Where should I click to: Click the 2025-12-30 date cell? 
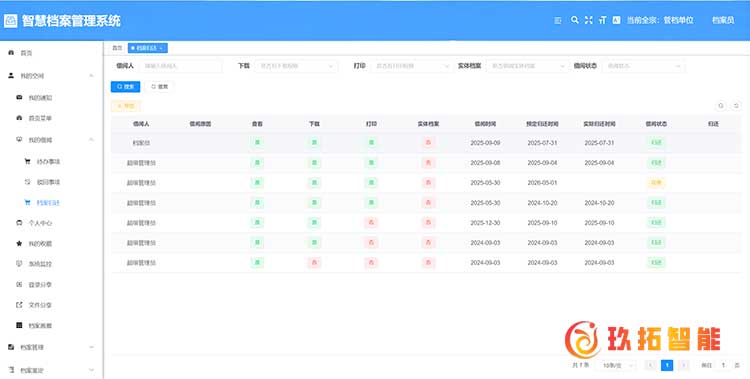point(485,223)
